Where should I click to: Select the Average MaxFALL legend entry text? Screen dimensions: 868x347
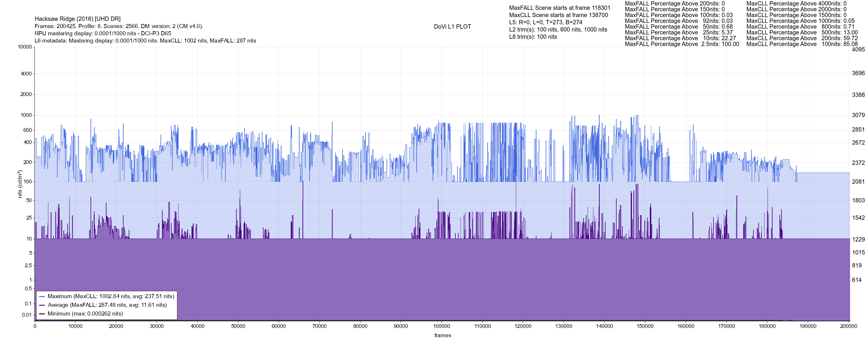pos(107,305)
